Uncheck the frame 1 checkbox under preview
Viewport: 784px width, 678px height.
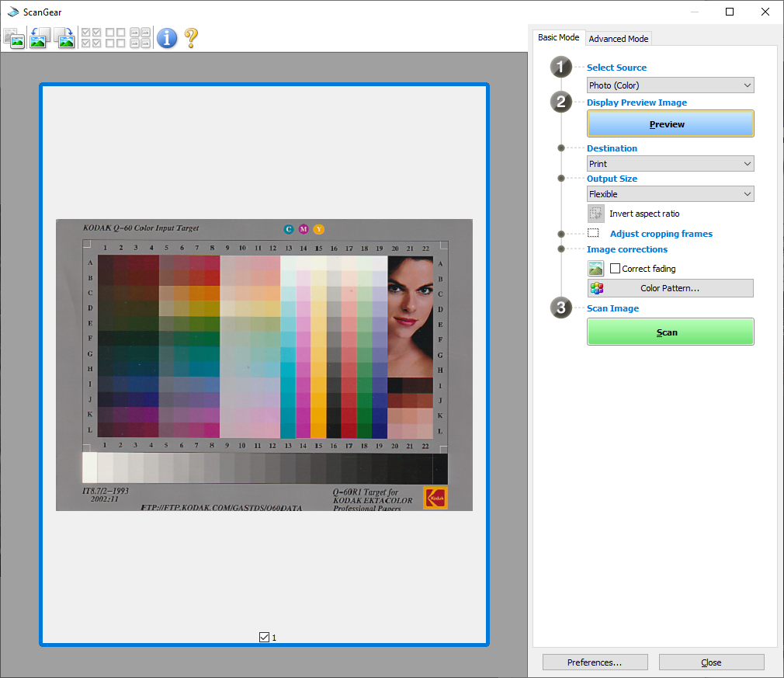click(x=265, y=637)
